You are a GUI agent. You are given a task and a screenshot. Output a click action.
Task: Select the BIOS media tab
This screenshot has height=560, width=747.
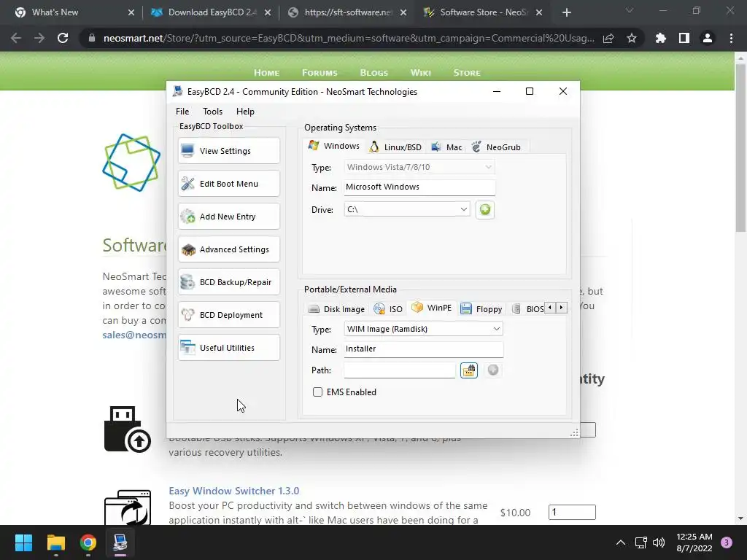(x=528, y=309)
